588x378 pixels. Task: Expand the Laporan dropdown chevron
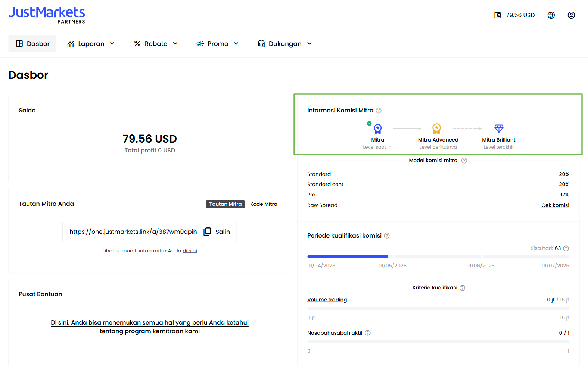tap(112, 44)
